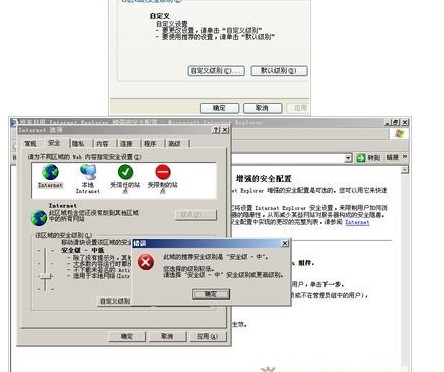Viewport: 444px width, 372px height.
Task: Select the Trusted Sites green checkmark icon
Action: [125, 172]
